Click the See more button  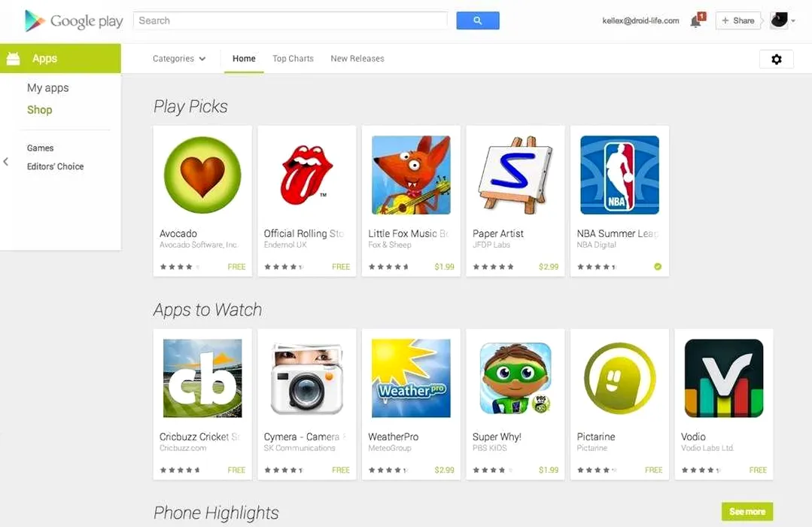point(747,511)
